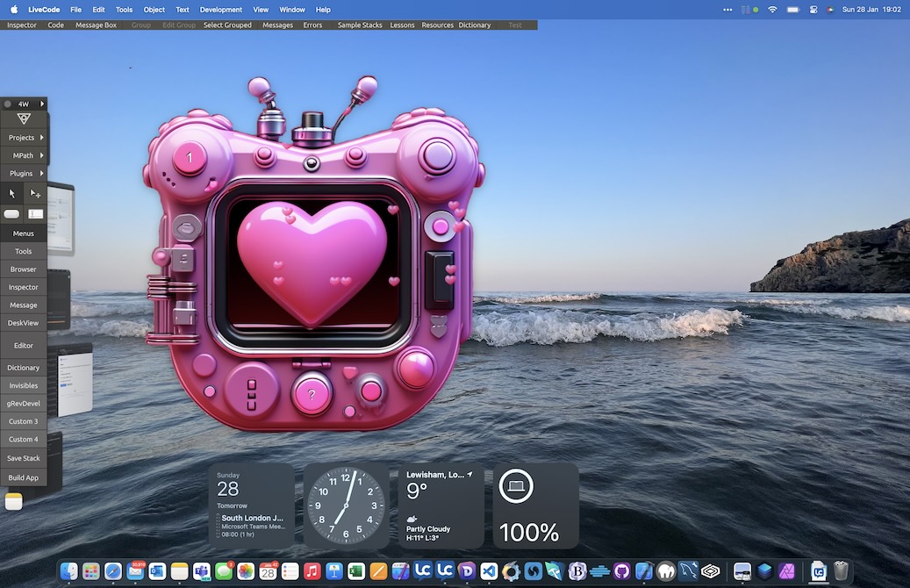Click the Save Stack button
Screen dimensions: 910x588
(x=24, y=458)
